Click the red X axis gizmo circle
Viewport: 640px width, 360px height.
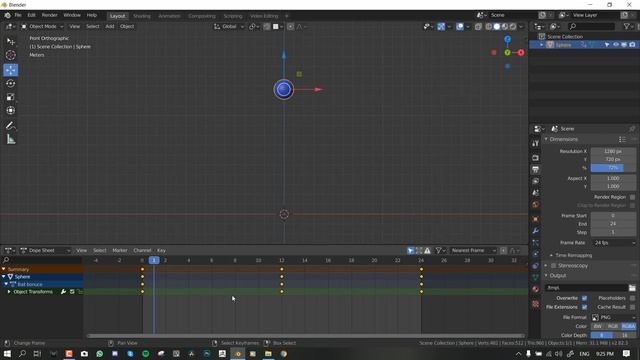coord(521,53)
